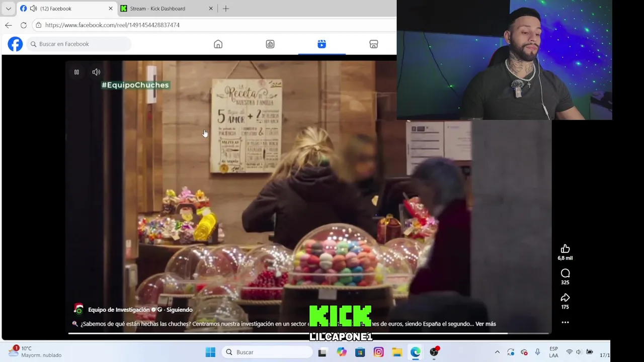Viewport: 644px width, 362px height.
Task: Open Facebook dashboard icon next to home
Action: click(x=270, y=44)
